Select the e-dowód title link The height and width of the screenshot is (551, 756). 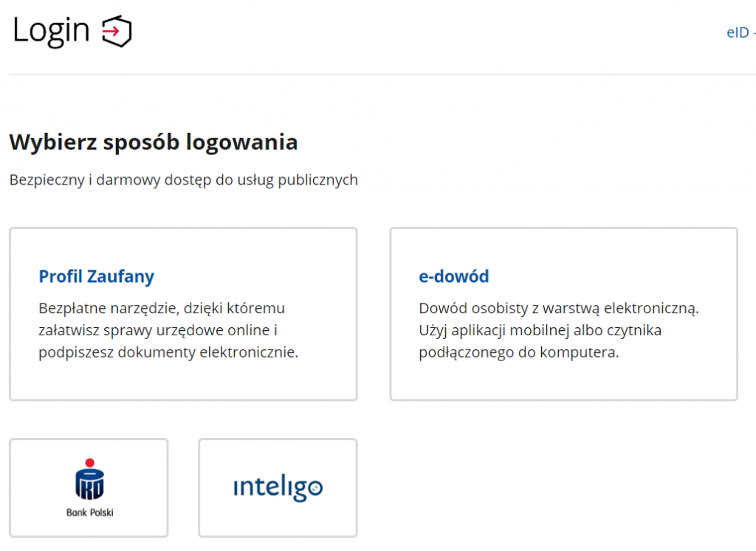point(453,276)
